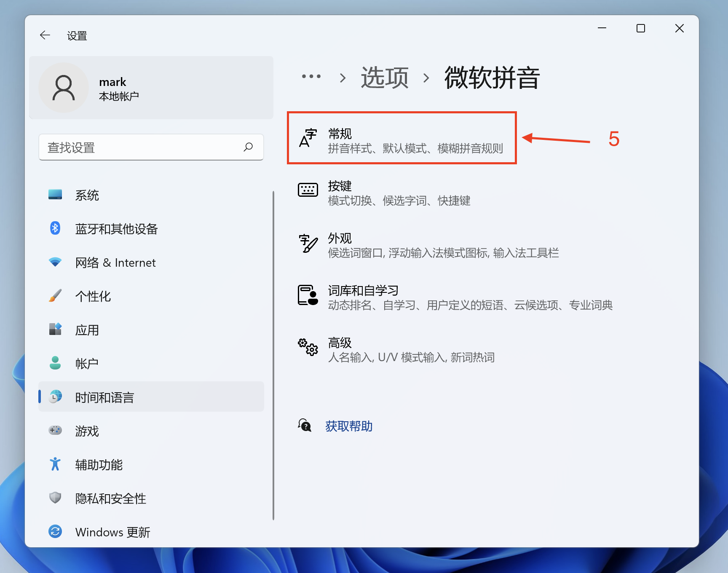Select the 系统 monitor icon

point(55,194)
